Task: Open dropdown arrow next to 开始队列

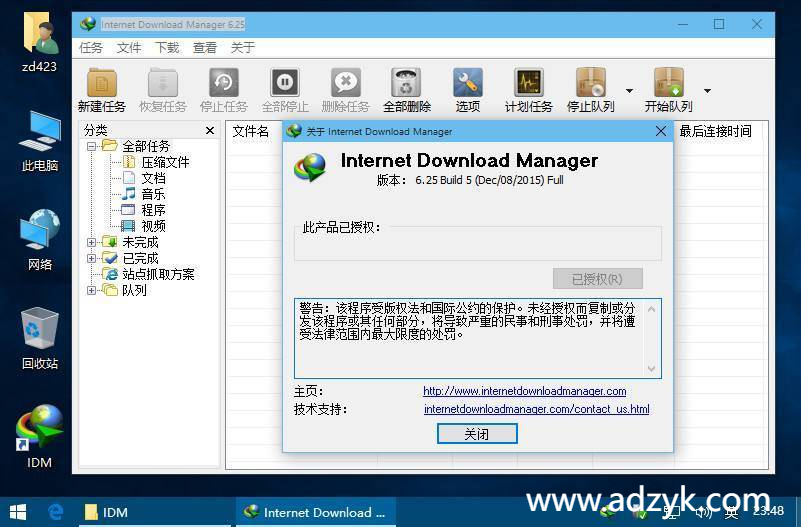Action: pyautogui.click(x=707, y=91)
